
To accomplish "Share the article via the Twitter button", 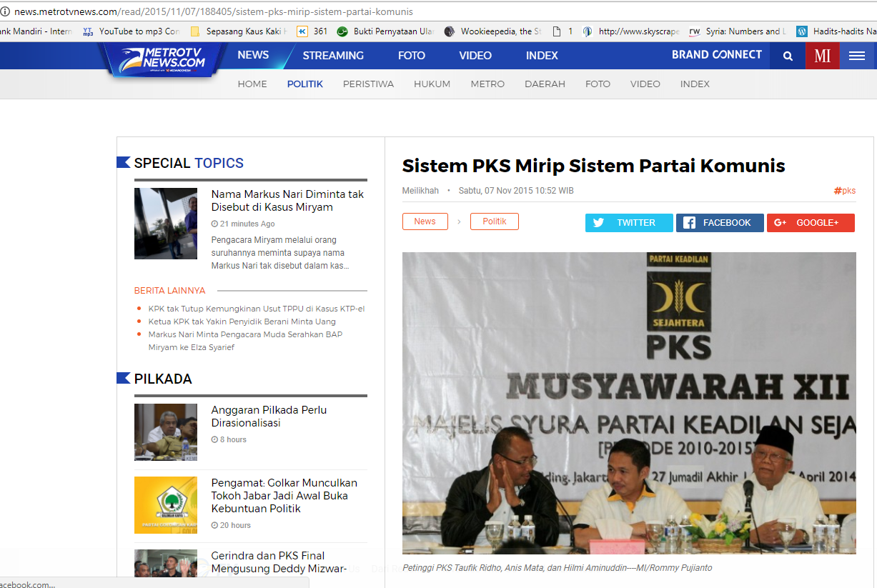I will pos(628,222).
